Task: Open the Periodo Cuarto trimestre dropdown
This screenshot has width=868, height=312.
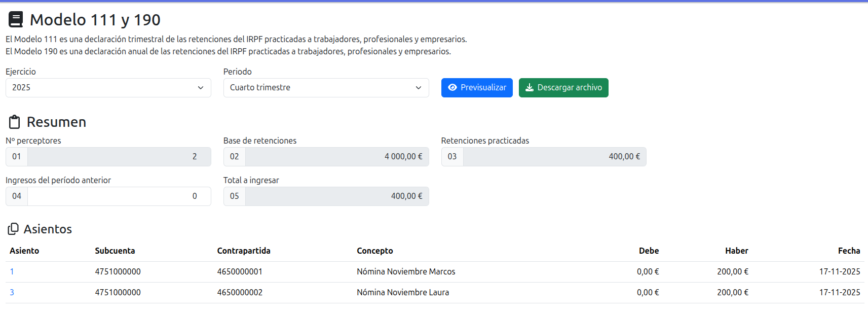Action: point(326,88)
